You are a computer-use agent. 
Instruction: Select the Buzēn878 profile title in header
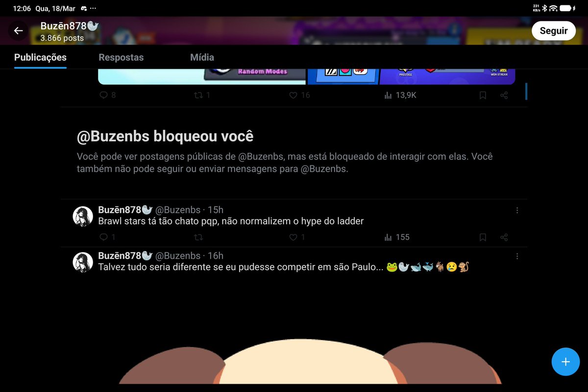[x=70, y=26]
